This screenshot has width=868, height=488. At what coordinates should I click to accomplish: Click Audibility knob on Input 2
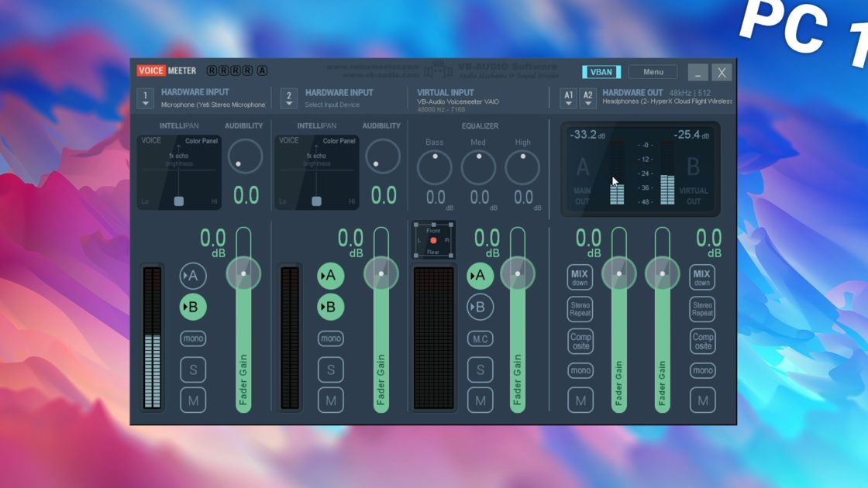[383, 156]
